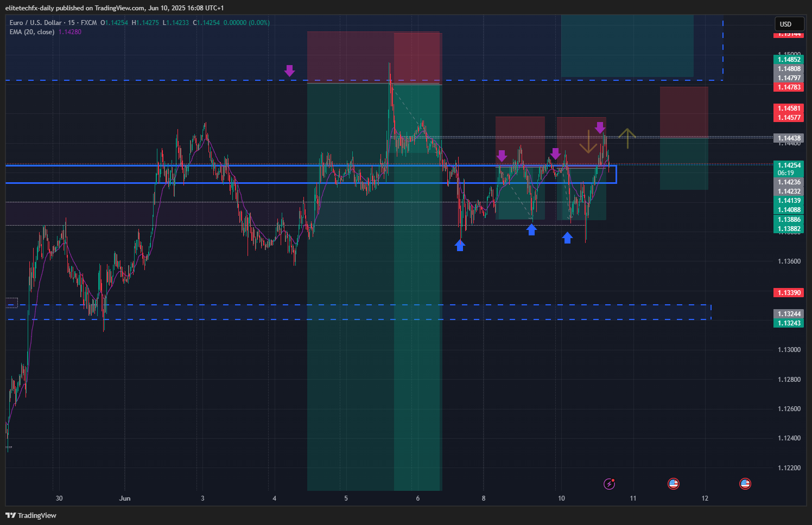Click the change value 0.00000 (0.00%)
The image size is (812, 525).
(246, 23)
